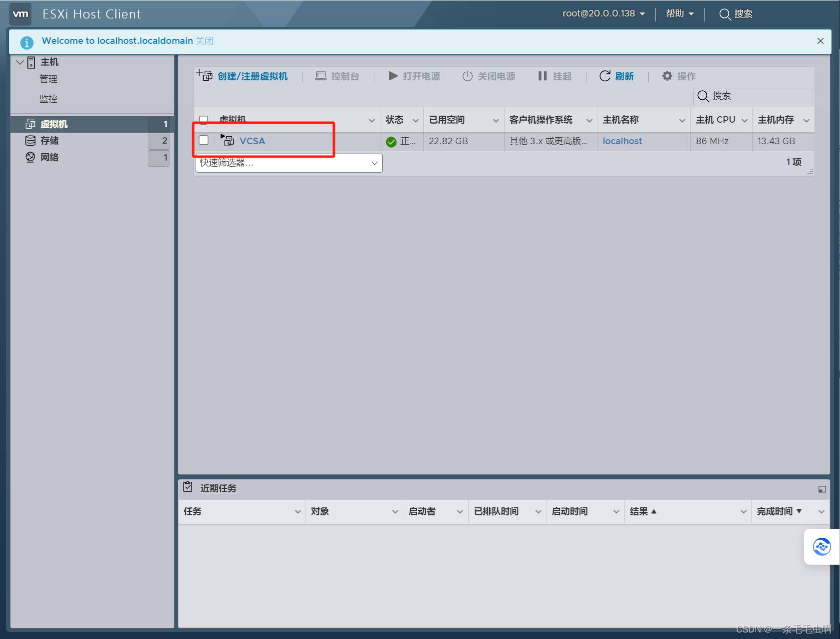Open the Storage section database icon
Image resolution: width=840 pixels, height=639 pixels.
coord(30,141)
